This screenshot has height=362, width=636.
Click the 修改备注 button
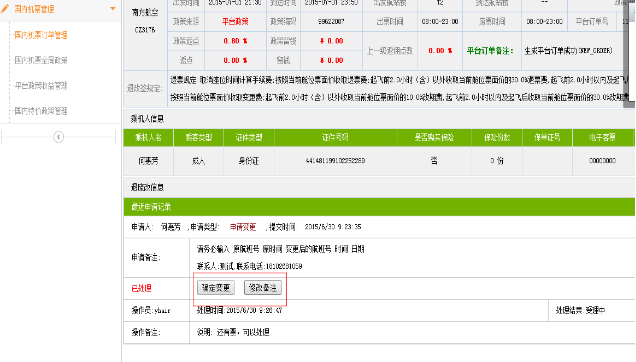[263, 288]
